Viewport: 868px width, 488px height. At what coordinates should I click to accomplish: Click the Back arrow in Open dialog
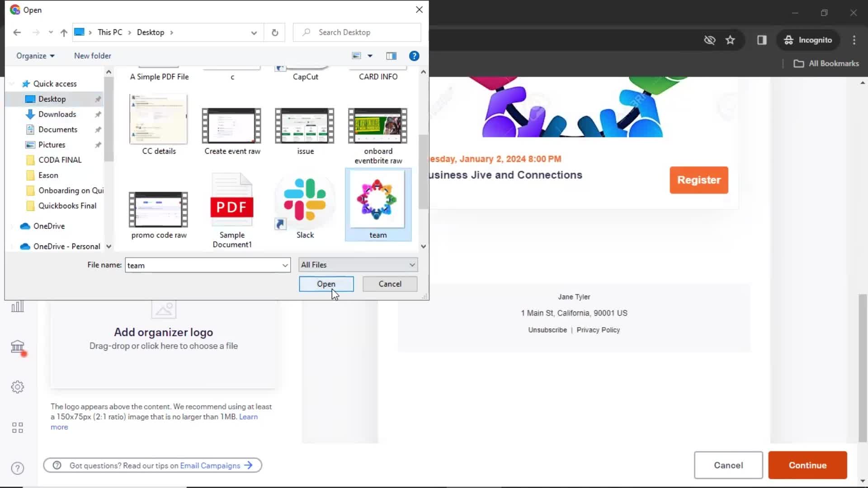coord(17,33)
